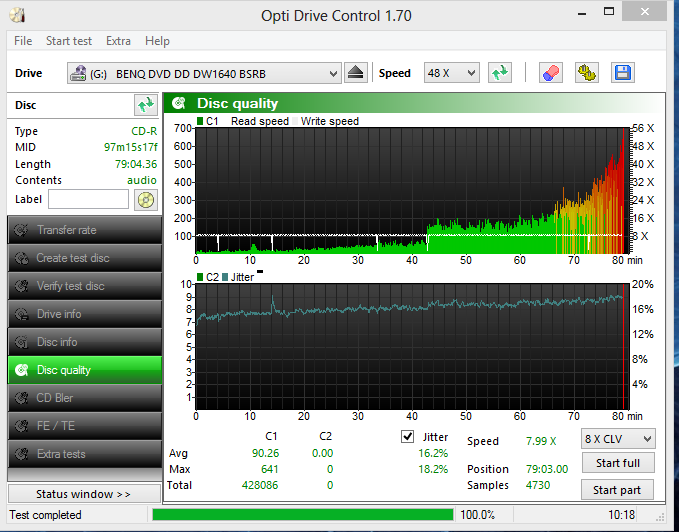Click the Samples value 4730
Viewport: 679px width, 532px height.
(x=538, y=485)
